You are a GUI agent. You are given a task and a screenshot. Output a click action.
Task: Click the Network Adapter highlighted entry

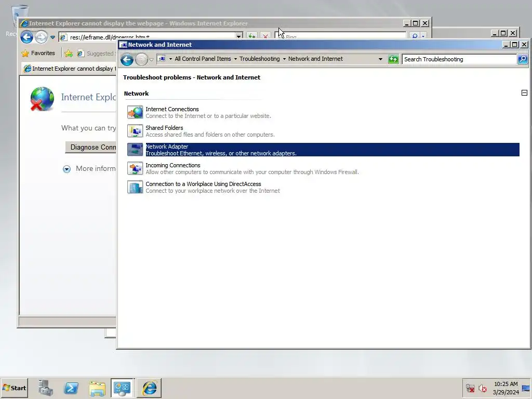tap(323, 150)
